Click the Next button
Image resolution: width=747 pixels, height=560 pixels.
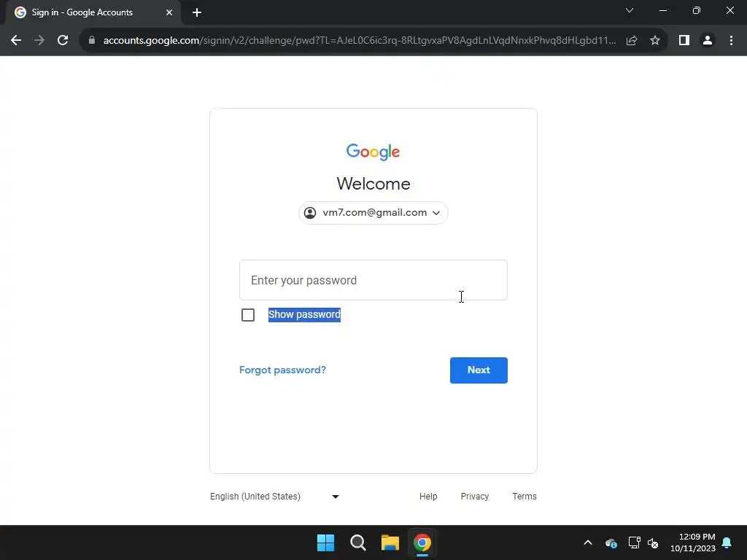tap(479, 370)
